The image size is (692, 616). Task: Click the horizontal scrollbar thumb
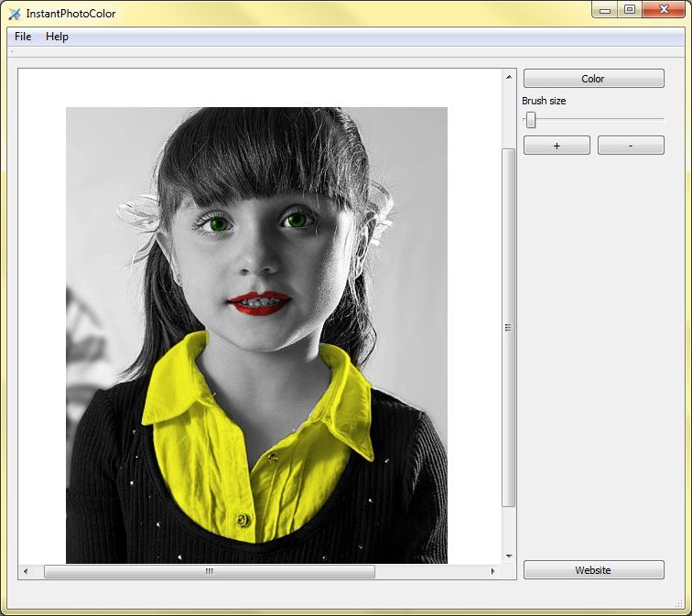(x=210, y=571)
